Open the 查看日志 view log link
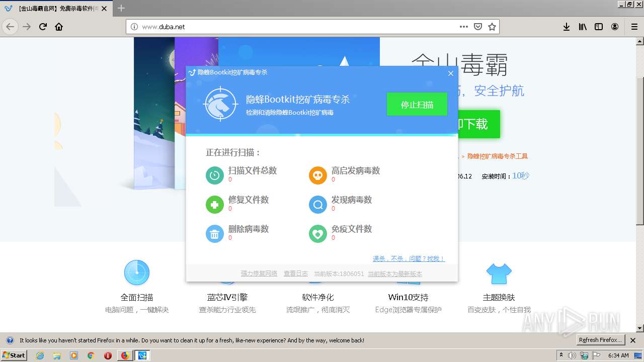Screen dimensions: 644x362 (296, 274)
